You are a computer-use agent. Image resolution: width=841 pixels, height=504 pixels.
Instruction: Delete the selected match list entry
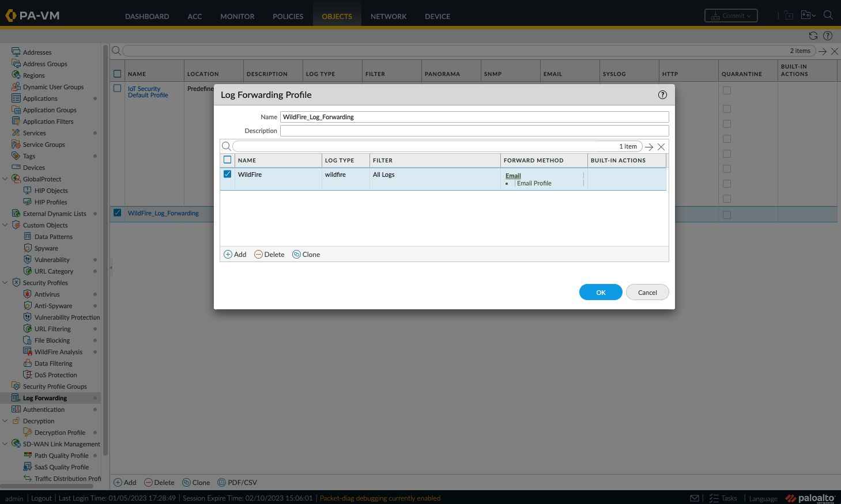[x=270, y=254]
